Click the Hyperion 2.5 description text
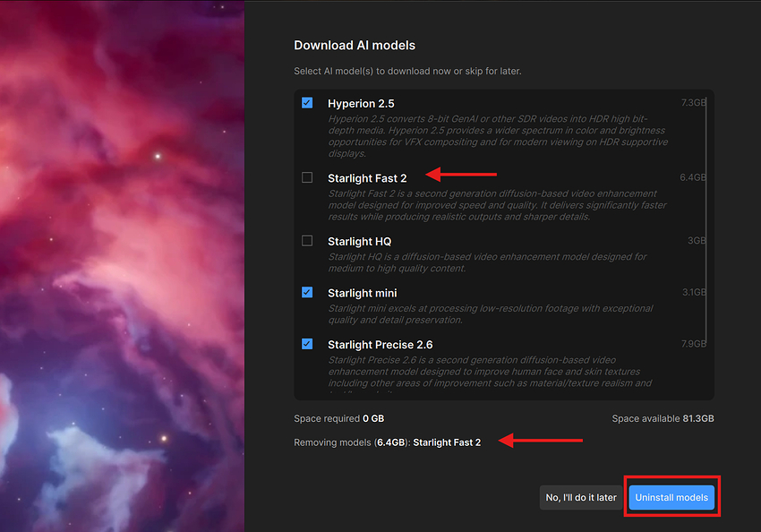761x532 pixels. 498,136
